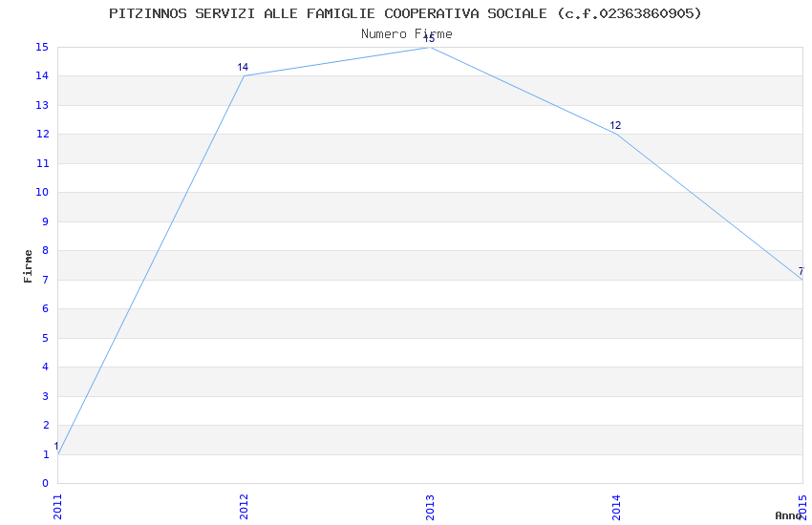Viewport: 812px width, 525px height.
Task: Select x-axis year label 2015
Action: (802, 507)
